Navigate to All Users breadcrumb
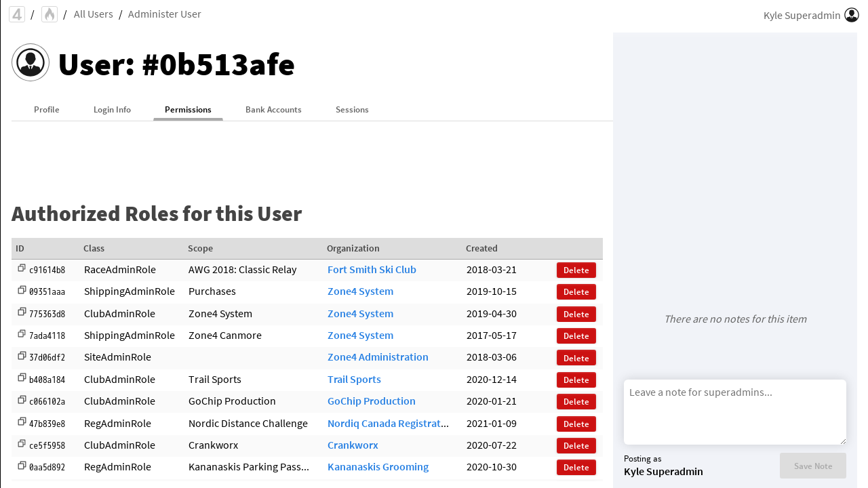Screen dimensions: 868x488 [x=93, y=14]
